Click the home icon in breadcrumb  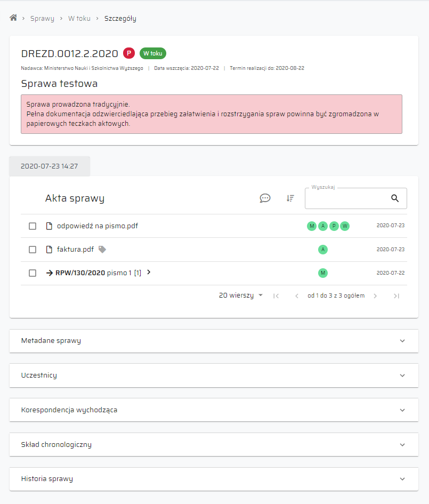coord(13,18)
